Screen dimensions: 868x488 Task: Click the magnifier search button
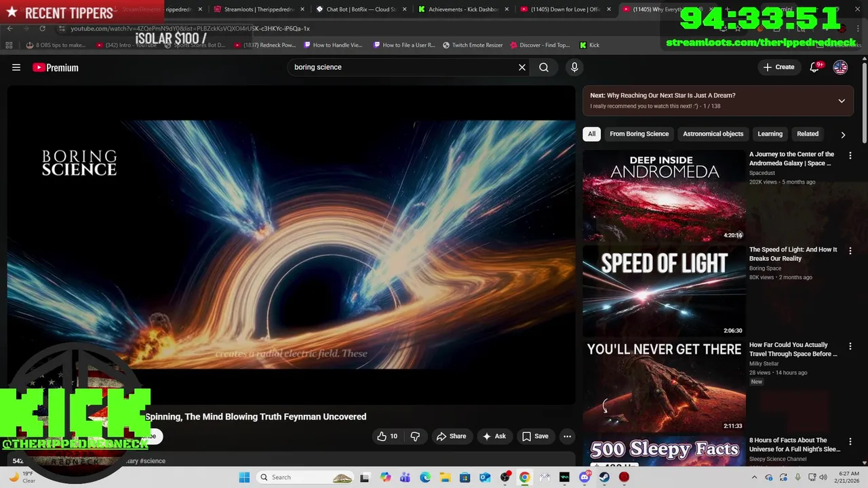pos(544,67)
